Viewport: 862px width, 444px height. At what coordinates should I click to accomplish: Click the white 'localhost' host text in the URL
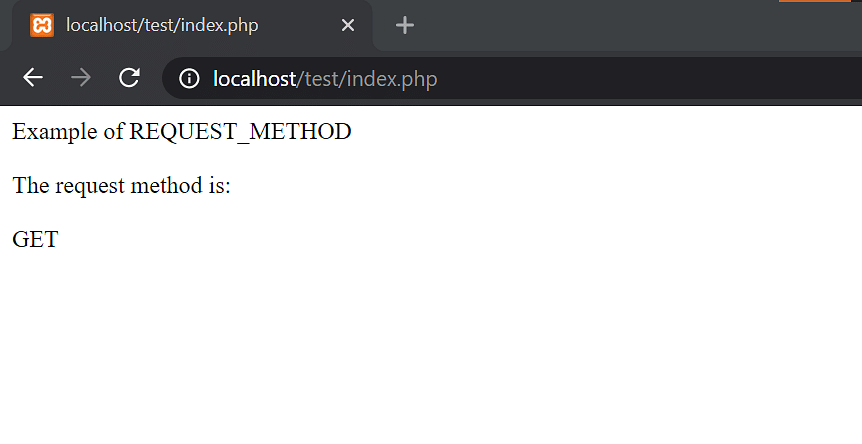click(255, 79)
